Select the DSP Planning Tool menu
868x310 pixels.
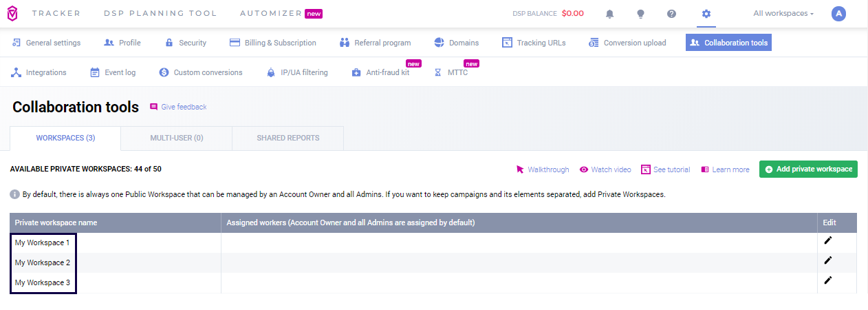pyautogui.click(x=160, y=14)
